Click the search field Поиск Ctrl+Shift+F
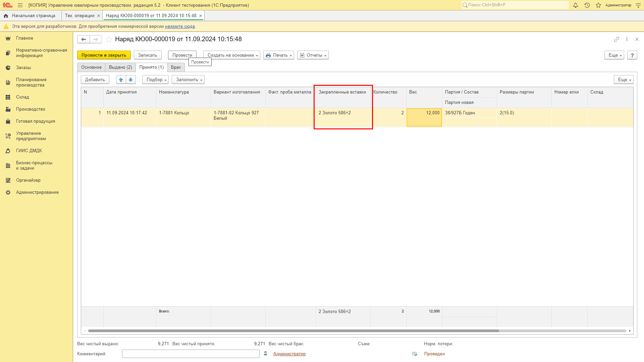Screen dimensions: 644x362 tap(515, 5)
